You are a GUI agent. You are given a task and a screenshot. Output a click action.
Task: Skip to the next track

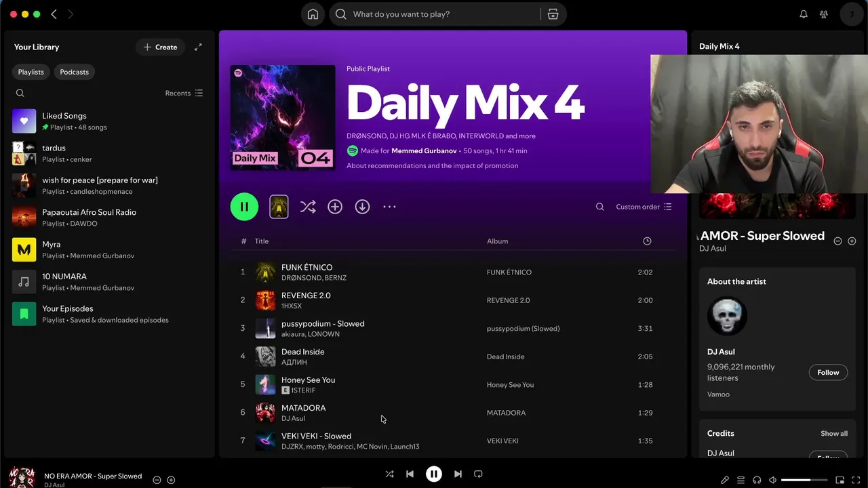[x=458, y=474]
